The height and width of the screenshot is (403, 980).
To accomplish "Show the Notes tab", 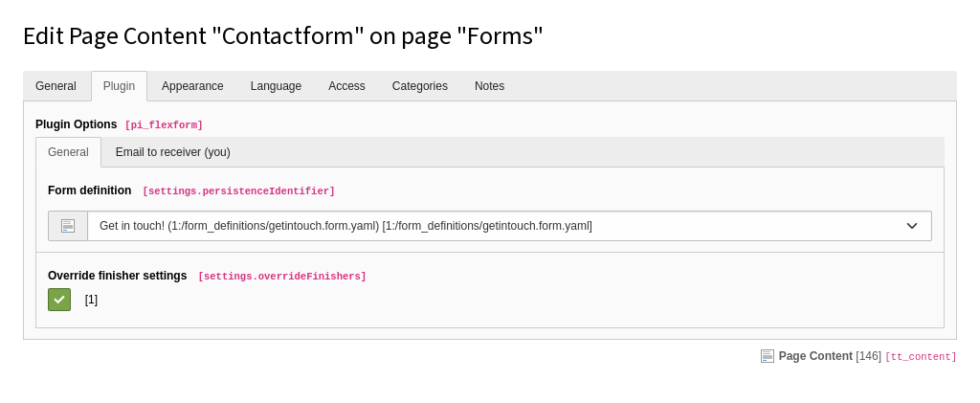I will tap(489, 86).
